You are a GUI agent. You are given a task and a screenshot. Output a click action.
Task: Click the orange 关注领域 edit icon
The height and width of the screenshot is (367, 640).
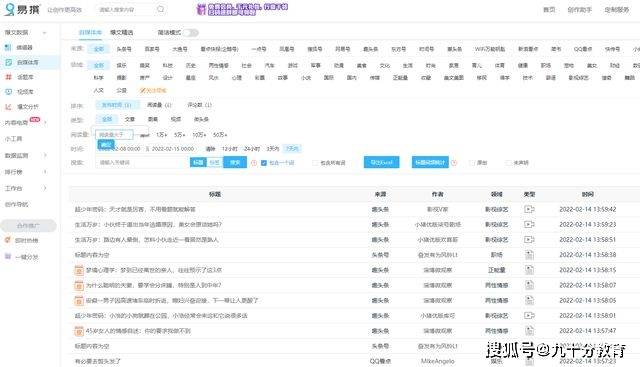pyautogui.click(x=142, y=90)
